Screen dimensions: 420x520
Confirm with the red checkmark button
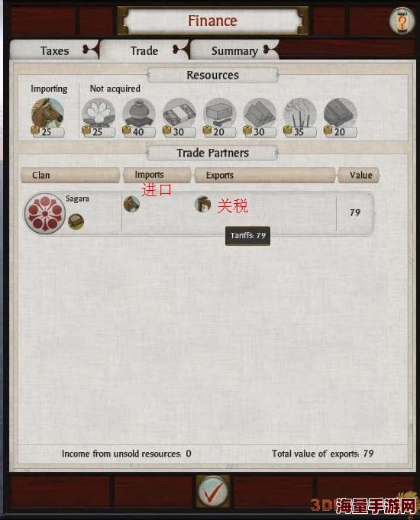[x=212, y=492]
